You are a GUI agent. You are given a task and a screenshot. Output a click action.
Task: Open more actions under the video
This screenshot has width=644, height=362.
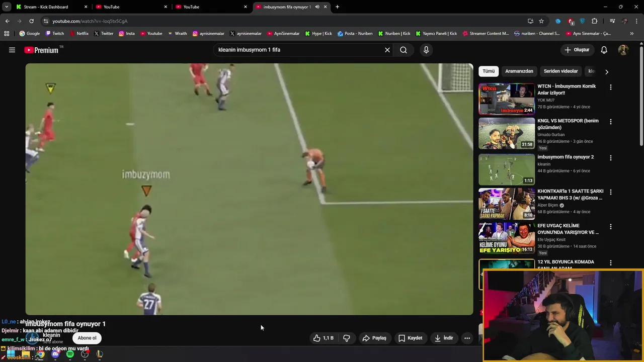467,338
